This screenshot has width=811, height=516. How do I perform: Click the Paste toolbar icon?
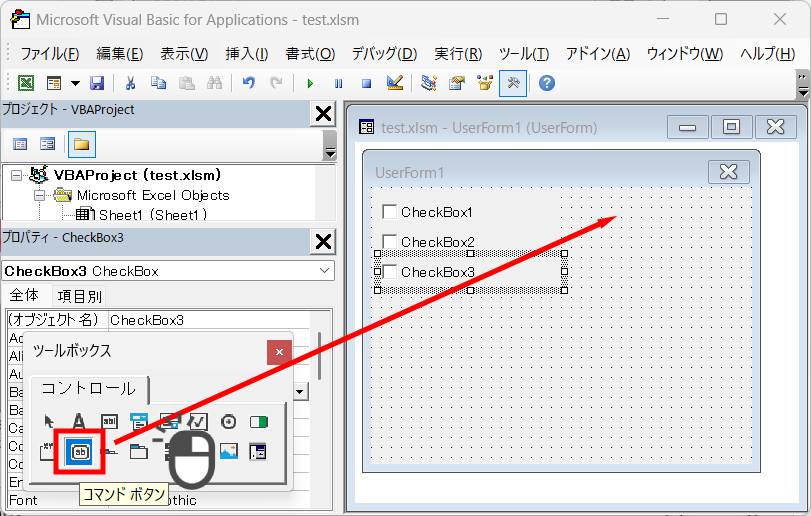186,83
